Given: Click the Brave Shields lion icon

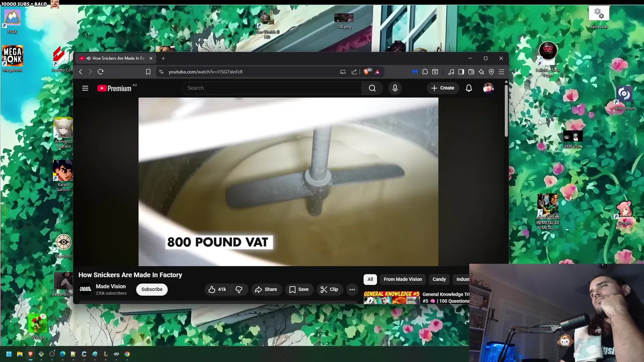Looking at the screenshot, I should [x=367, y=72].
